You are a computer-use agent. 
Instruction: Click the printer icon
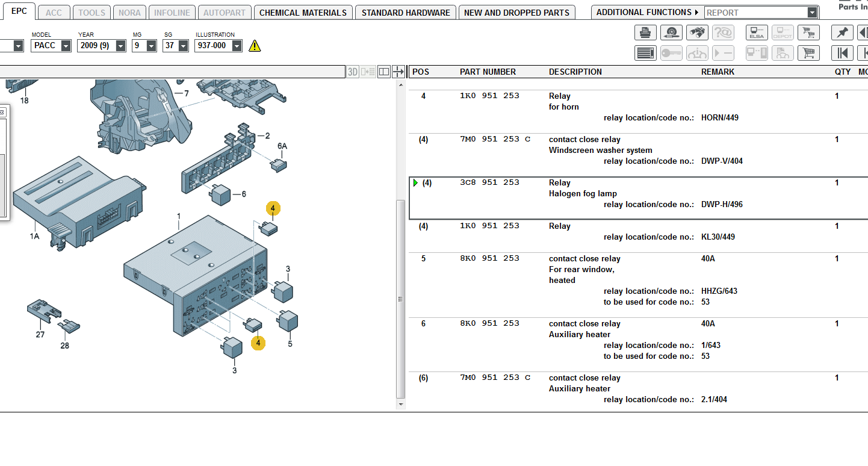(645, 33)
